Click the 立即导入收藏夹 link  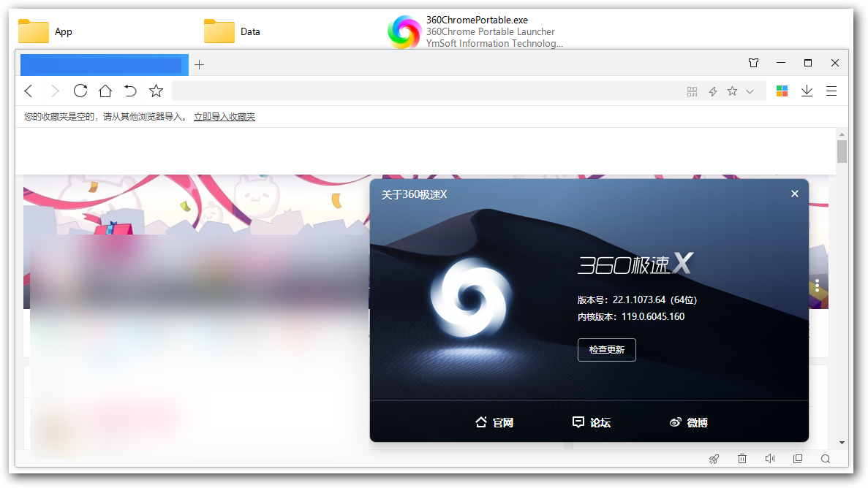(224, 117)
